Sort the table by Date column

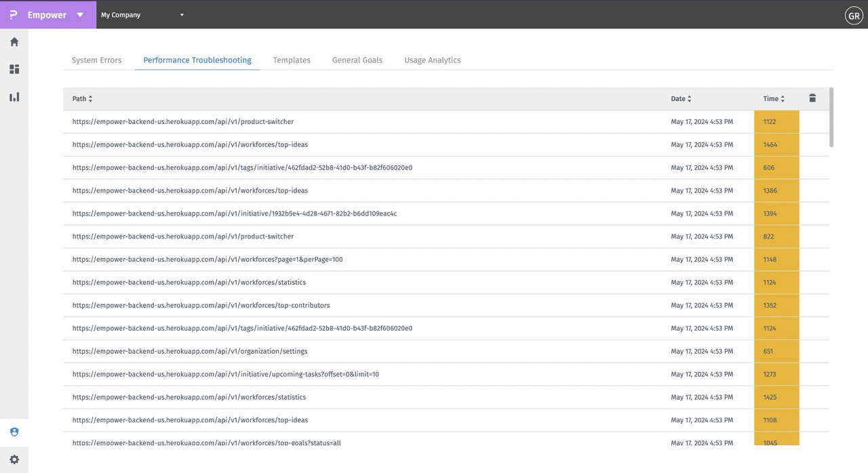click(x=681, y=99)
